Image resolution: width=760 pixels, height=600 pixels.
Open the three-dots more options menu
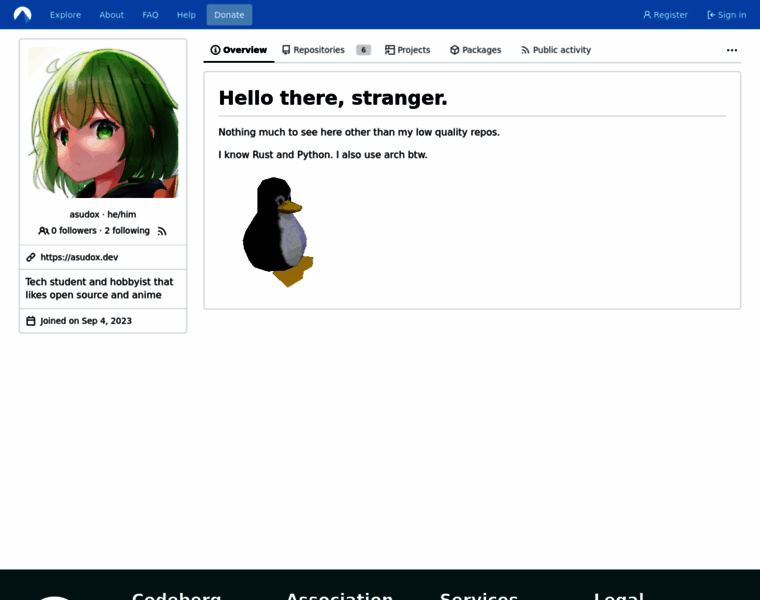(x=732, y=50)
